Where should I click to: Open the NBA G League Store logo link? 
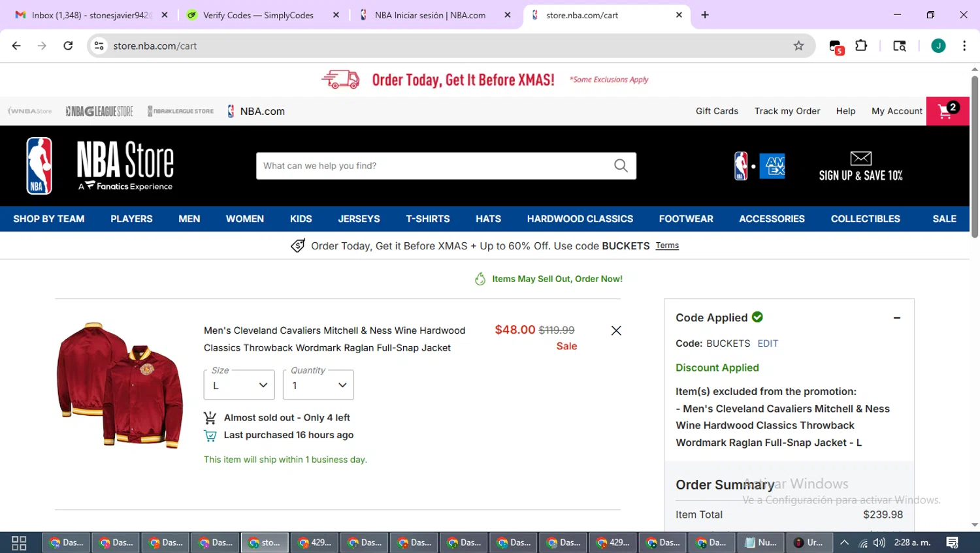[99, 111]
